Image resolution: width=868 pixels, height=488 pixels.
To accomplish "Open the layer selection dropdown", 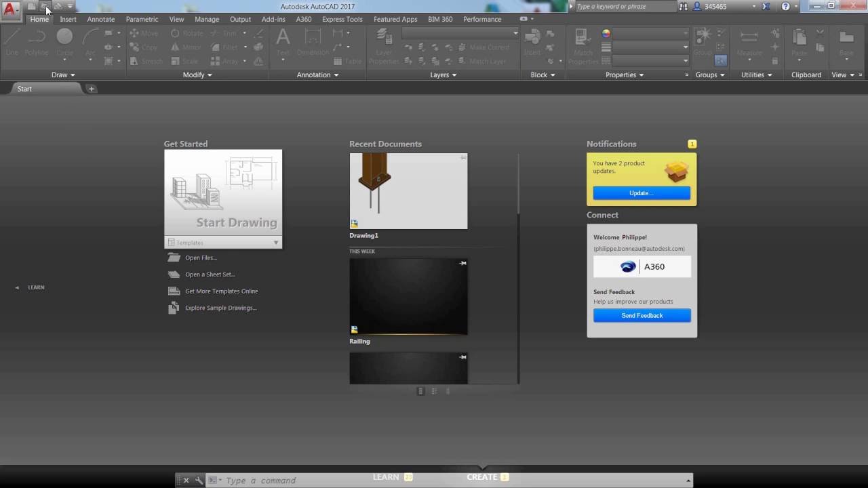I will 460,33.
